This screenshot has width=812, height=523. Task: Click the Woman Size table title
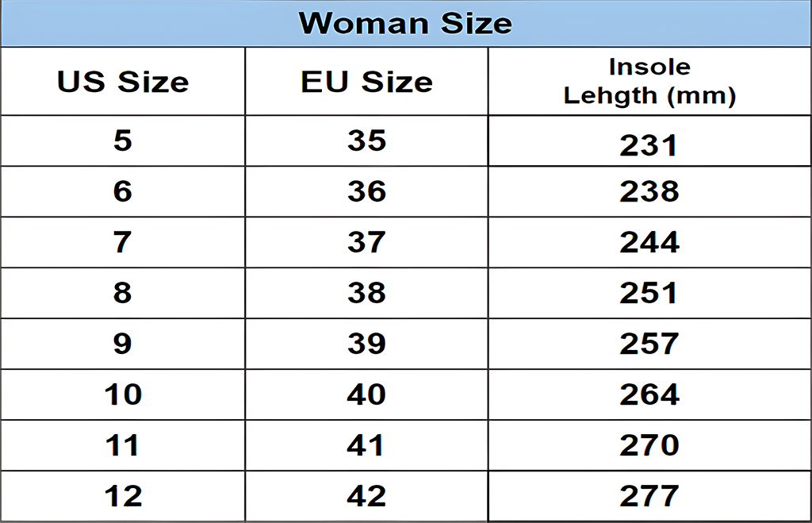[405, 23]
